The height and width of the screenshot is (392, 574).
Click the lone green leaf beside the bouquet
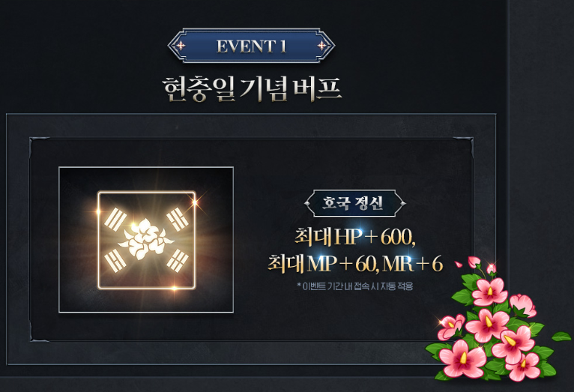[562, 336]
